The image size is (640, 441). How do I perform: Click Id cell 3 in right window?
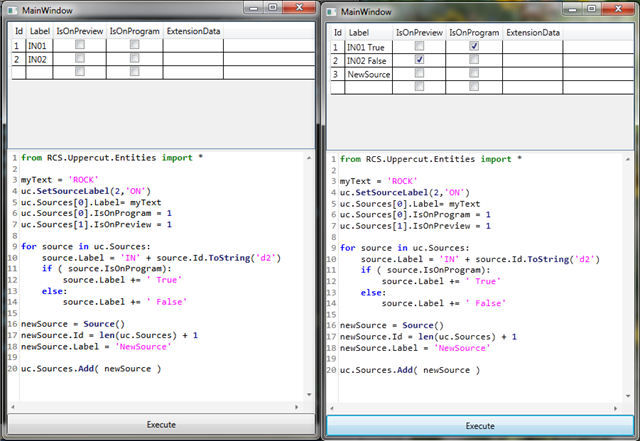pyautogui.click(x=338, y=74)
